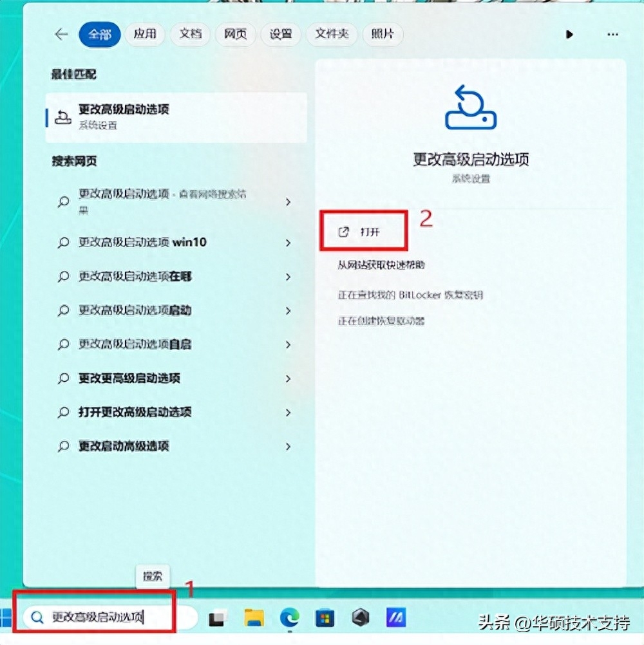Open the Microsoft Store taskbar icon

325,618
